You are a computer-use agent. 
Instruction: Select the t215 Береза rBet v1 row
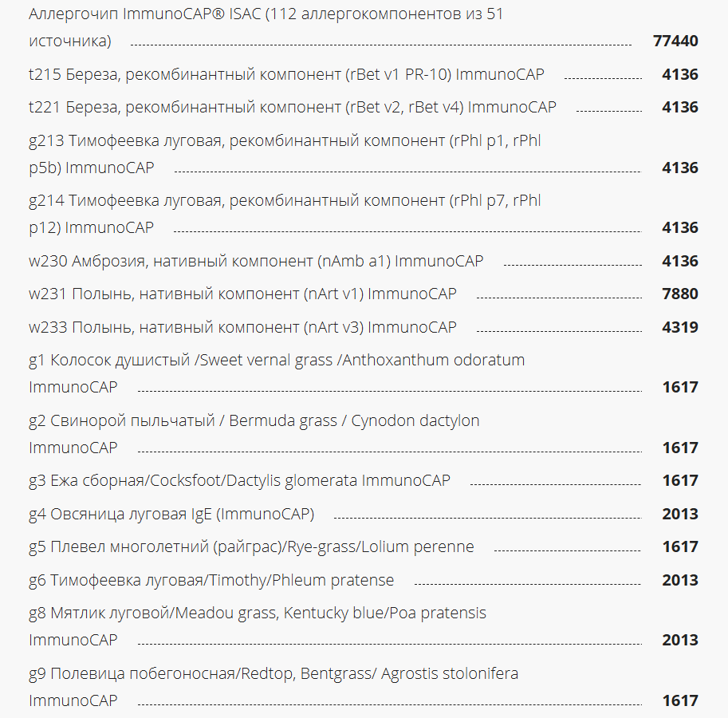coord(286,75)
